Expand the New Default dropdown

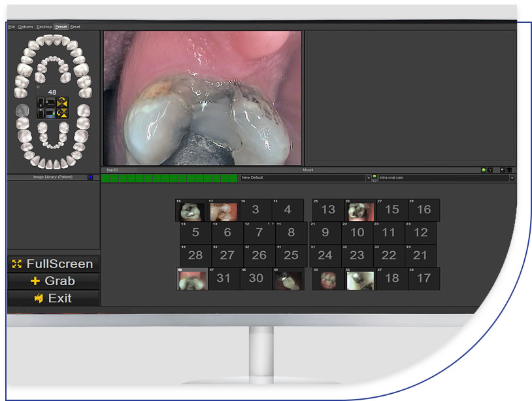pyautogui.click(x=367, y=178)
